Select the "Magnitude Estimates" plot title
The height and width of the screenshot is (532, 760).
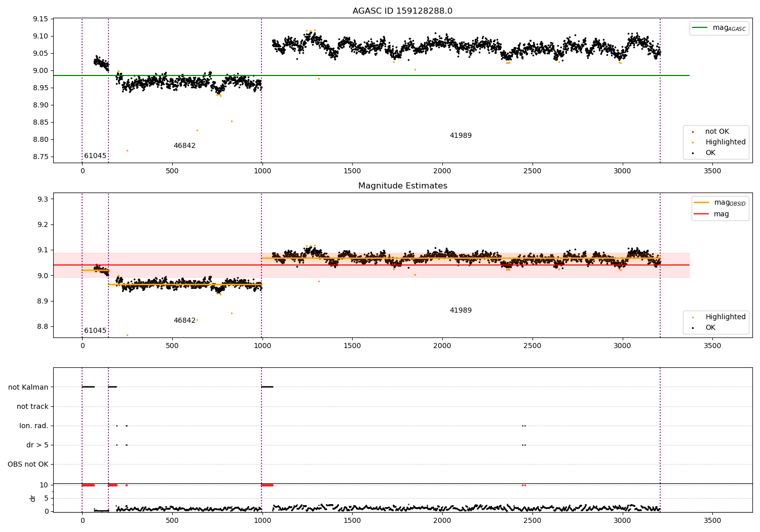pyautogui.click(x=402, y=186)
